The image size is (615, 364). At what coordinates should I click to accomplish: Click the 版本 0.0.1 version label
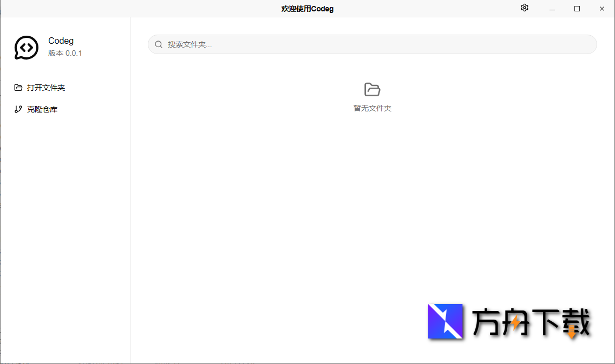pyautogui.click(x=64, y=53)
